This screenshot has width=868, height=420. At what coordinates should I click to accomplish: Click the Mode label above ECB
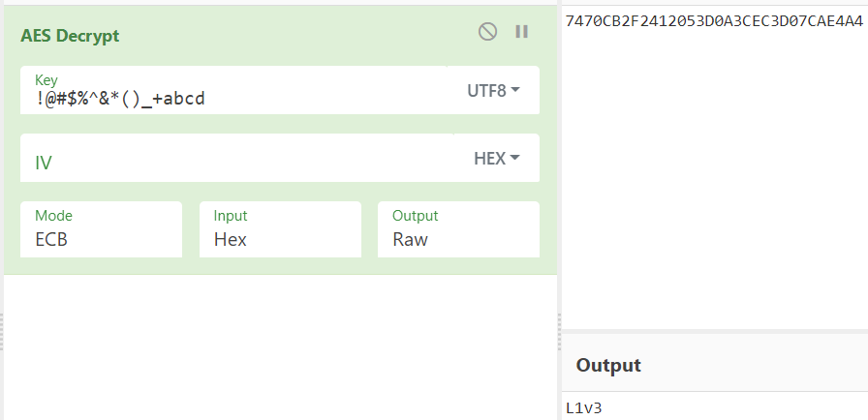[53, 216]
